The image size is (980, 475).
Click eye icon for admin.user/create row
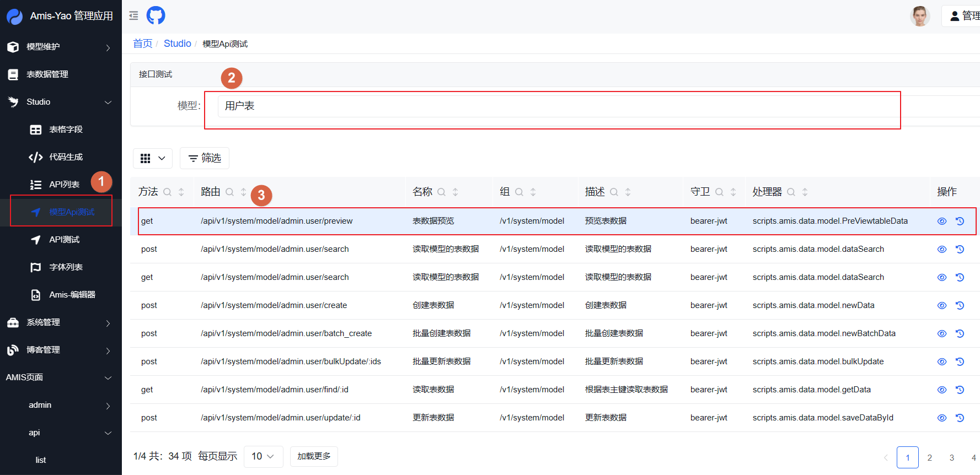point(942,305)
